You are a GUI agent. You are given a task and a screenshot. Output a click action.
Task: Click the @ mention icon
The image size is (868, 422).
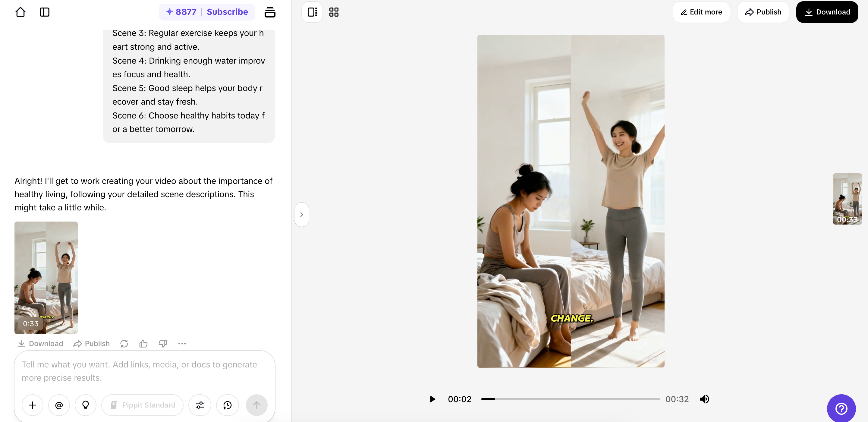click(59, 405)
